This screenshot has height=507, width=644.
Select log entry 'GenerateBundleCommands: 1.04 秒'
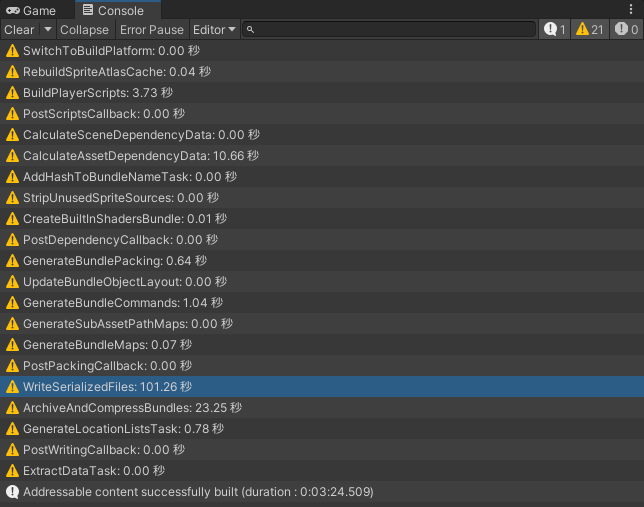[322, 303]
